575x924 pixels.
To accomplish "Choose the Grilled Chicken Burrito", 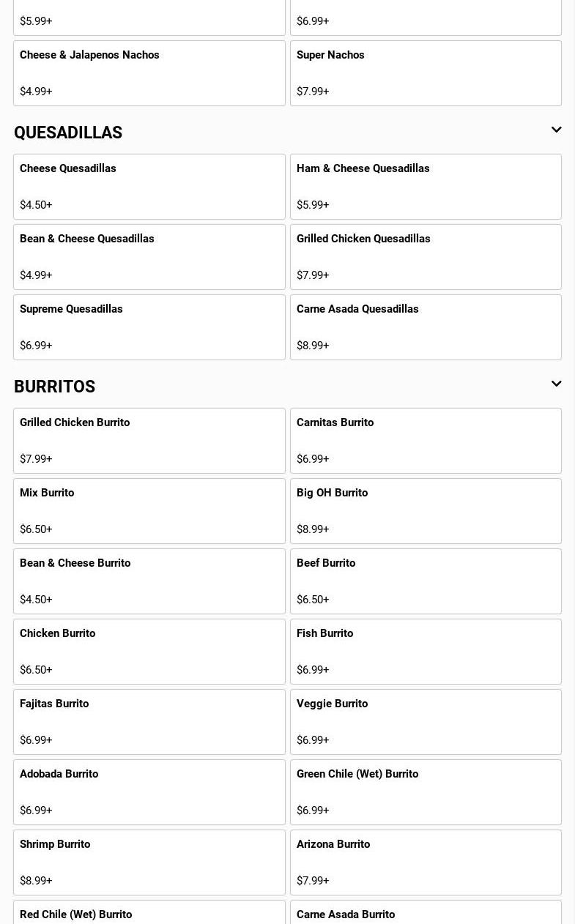I will tap(149, 441).
